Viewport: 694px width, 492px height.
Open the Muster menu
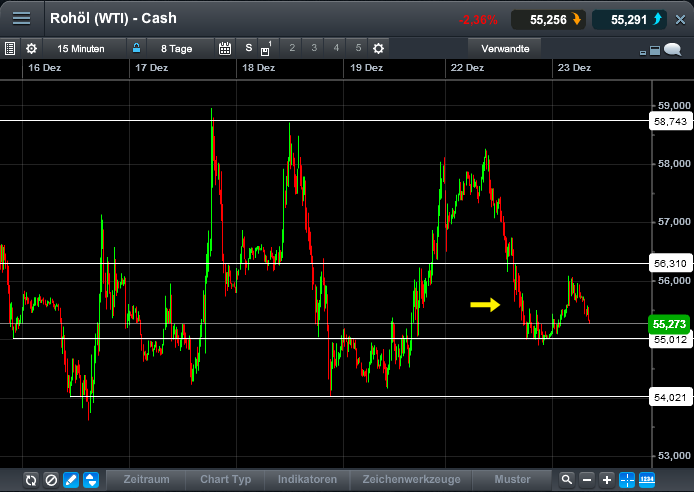click(512, 480)
